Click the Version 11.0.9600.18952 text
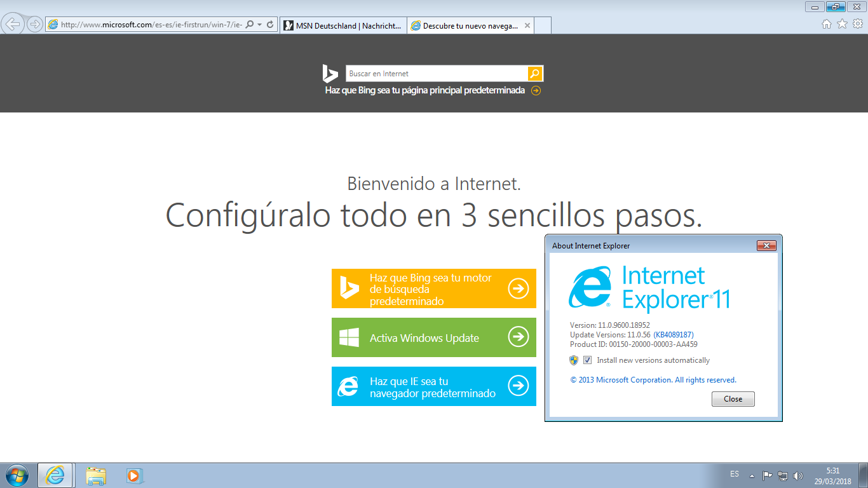This screenshot has width=868, height=488. [x=610, y=325]
